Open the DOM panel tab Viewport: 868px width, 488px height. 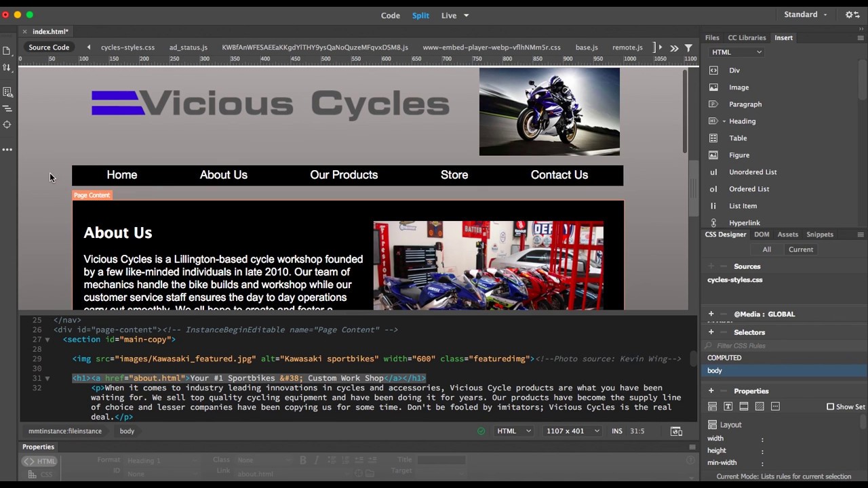pyautogui.click(x=762, y=235)
